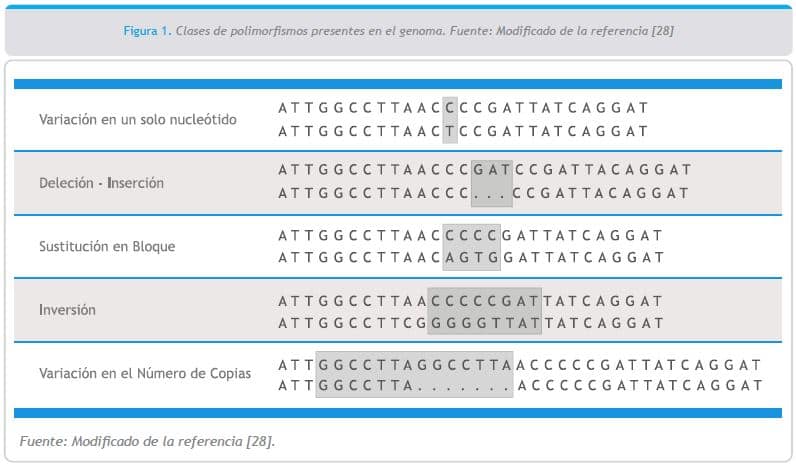This screenshot has height=466, width=796.
Task: Click the highlighted CCCC/AGTG substitution block
Action: point(471,246)
